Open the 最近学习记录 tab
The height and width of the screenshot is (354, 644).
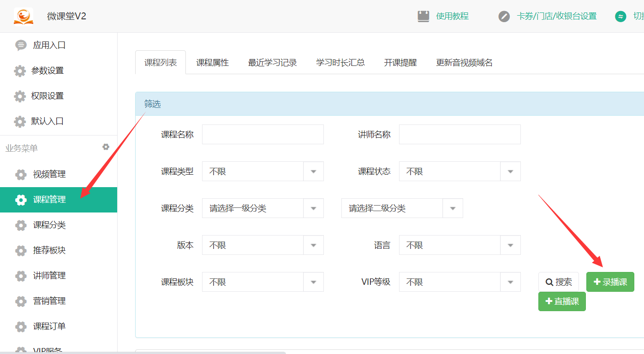point(273,63)
